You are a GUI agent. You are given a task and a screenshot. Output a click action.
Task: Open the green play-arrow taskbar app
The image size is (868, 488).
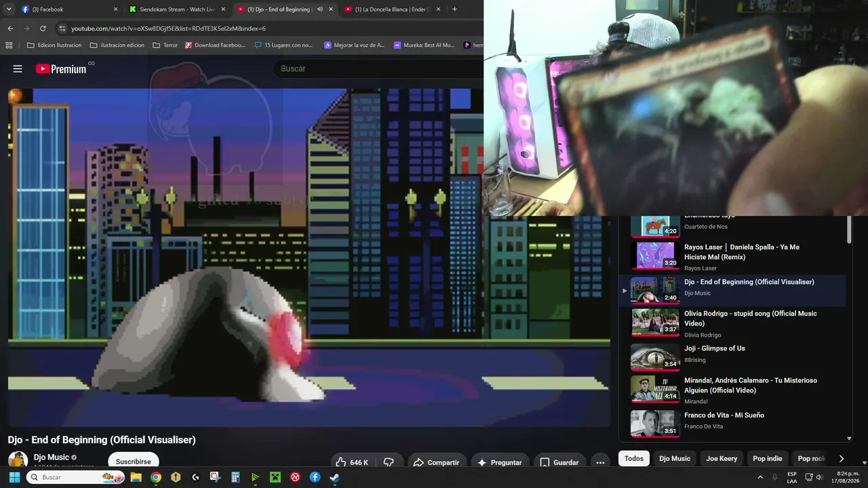click(x=256, y=477)
